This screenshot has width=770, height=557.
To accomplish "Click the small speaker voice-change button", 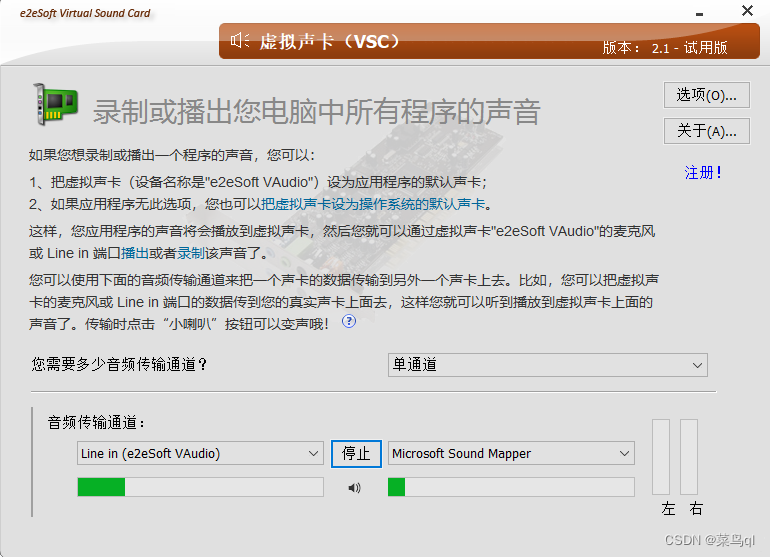I will pos(354,488).
